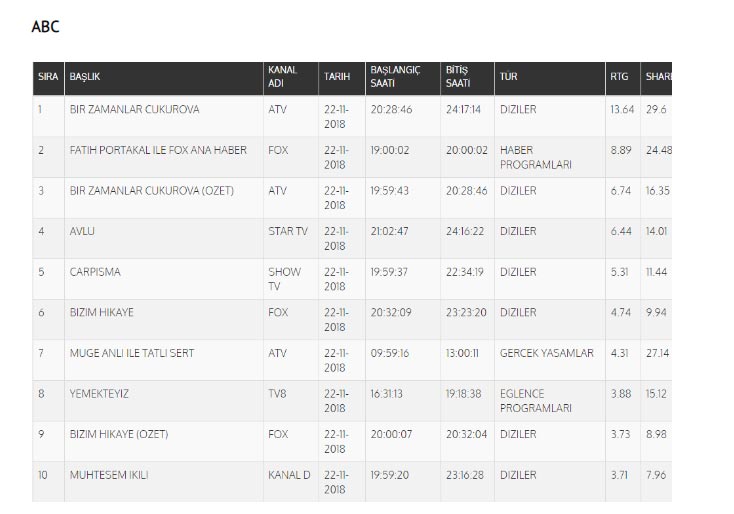Click the ABC heading above table
734x514 pixels.
46,27
